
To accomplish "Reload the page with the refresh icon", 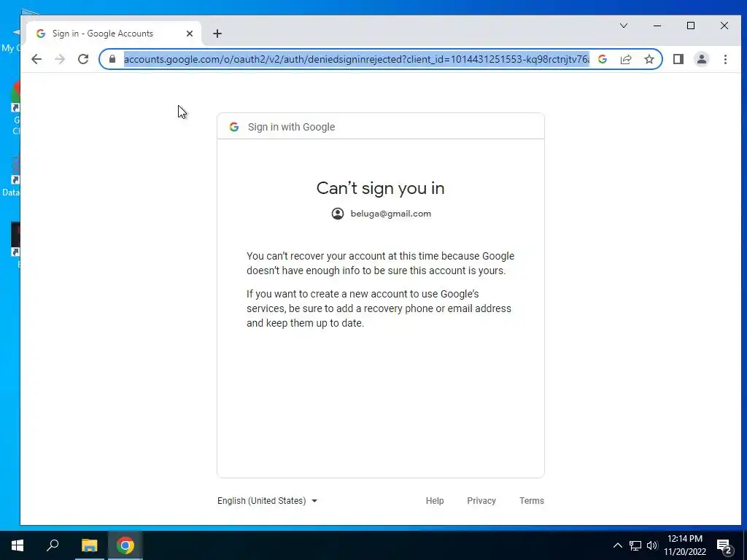I will point(83,59).
